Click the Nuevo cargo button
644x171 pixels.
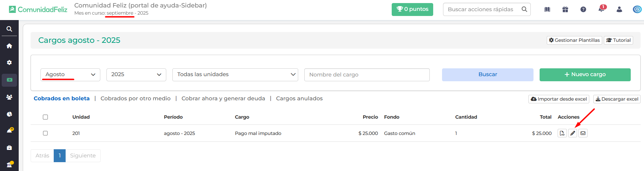(585, 75)
